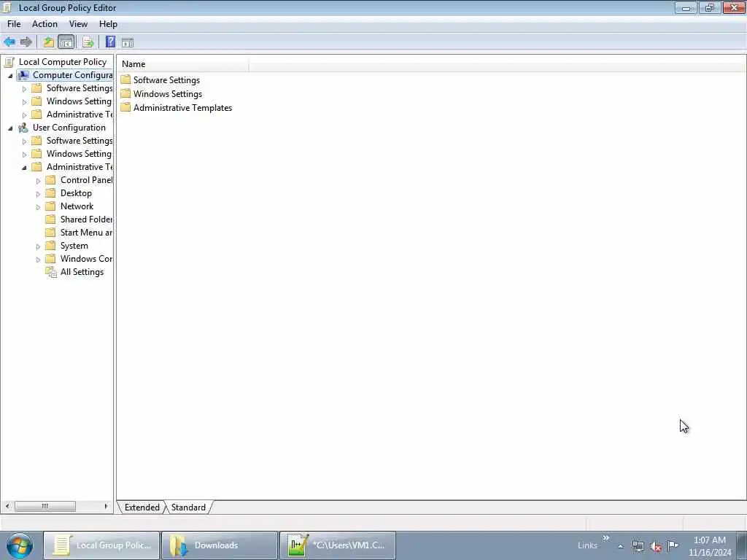Click tree pane scroll left arrow
The width and height of the screenshot is (747, 560).
pyautogui.click(x=7, y=506)
